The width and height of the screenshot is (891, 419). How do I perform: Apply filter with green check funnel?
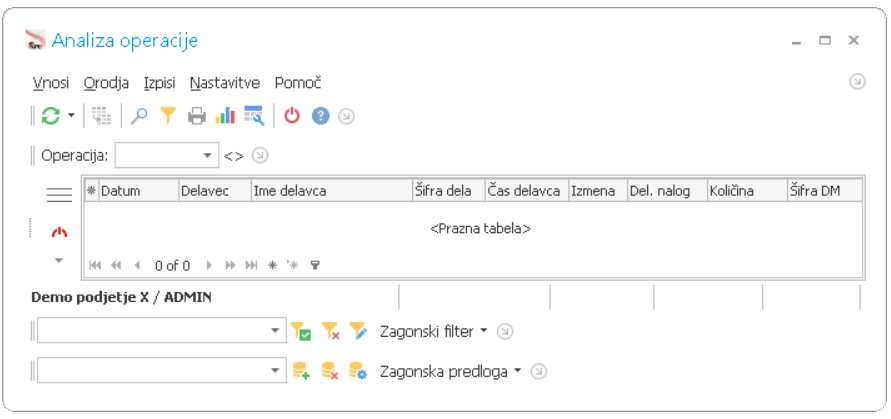(x=300, y=331)
